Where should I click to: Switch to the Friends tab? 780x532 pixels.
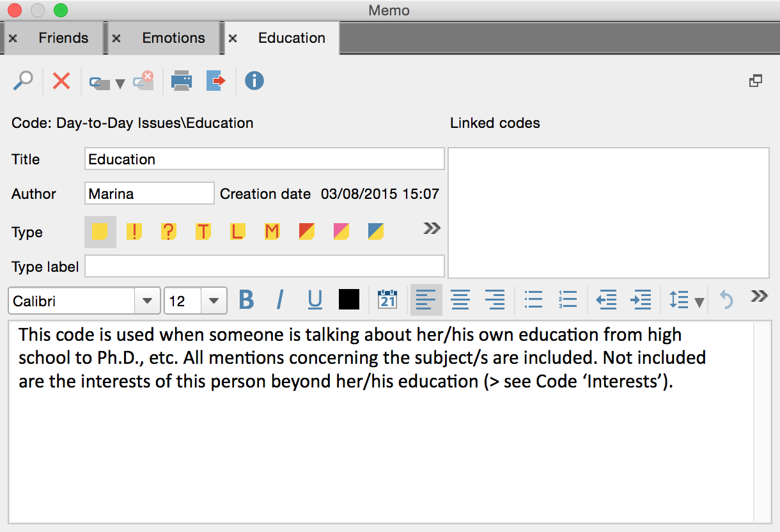[x=63, y=38]
